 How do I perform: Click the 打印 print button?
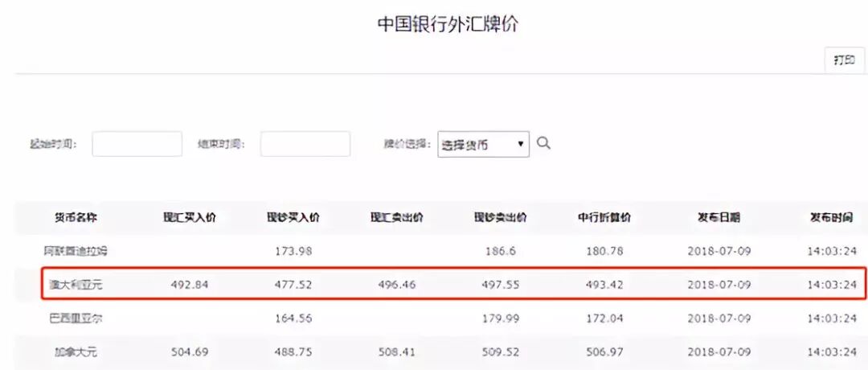point(844,60)
